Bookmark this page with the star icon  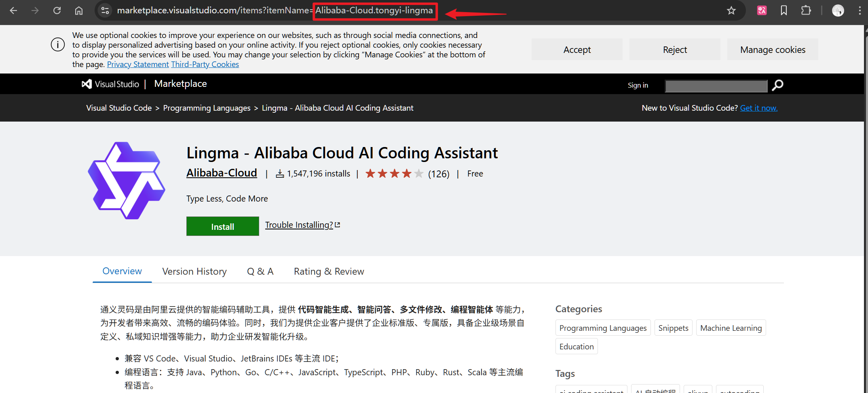tap(731, 11)
